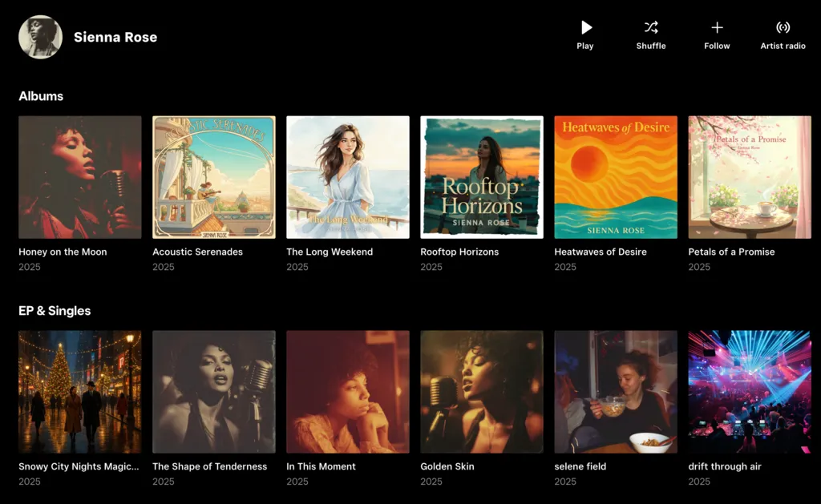
Task: Click the drift through air title text
Action: pos(725,466)
